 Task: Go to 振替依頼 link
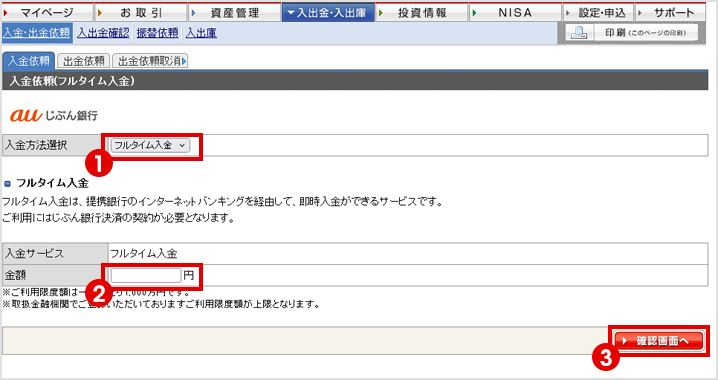(157, 33)
